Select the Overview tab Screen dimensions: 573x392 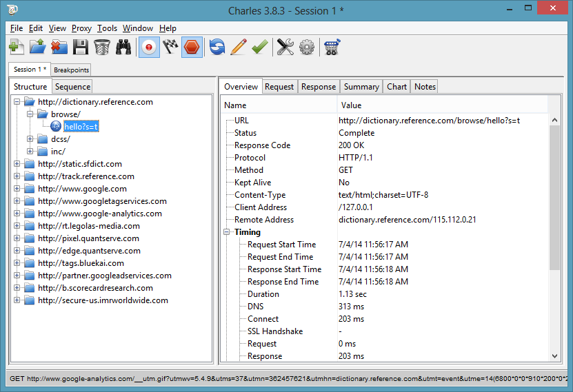point(241,87)
